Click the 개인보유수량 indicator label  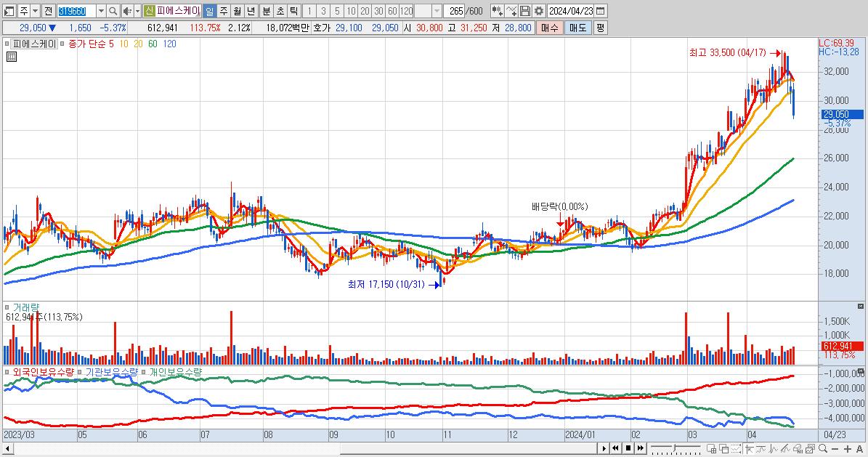click(x=176, y=372)
